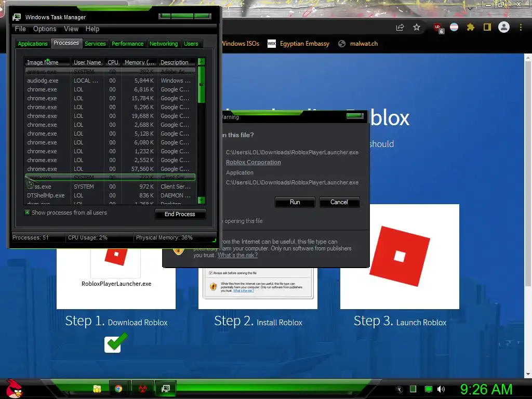The image size is (532, 399).
Task: Click the green checkmark under Step 1
Action: click(x=116, y=343)
